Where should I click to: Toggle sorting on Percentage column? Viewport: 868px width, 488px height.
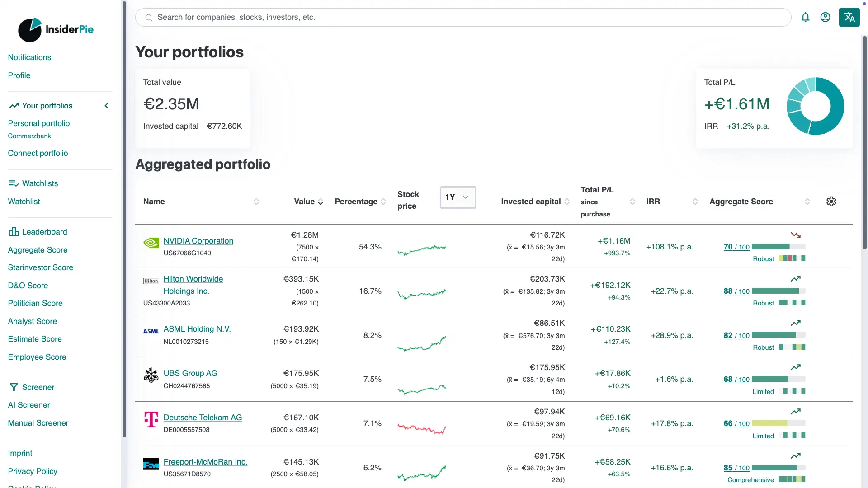383,202
